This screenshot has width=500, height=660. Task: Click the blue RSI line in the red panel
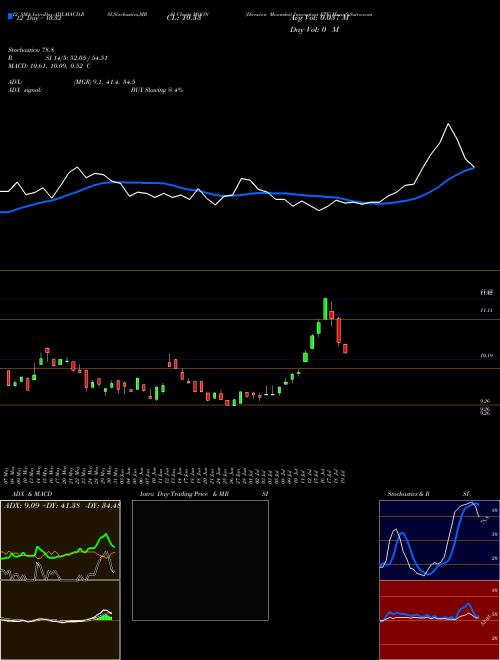click(x=468, y=605)
